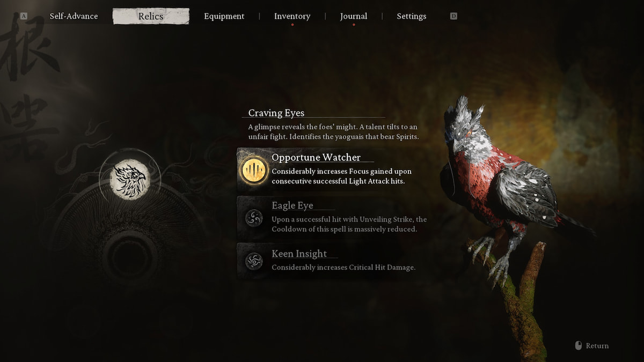The height and width of the screenshot is (362, 644).
Task: Click the D key prompt icon
Action: click(453, 16)
